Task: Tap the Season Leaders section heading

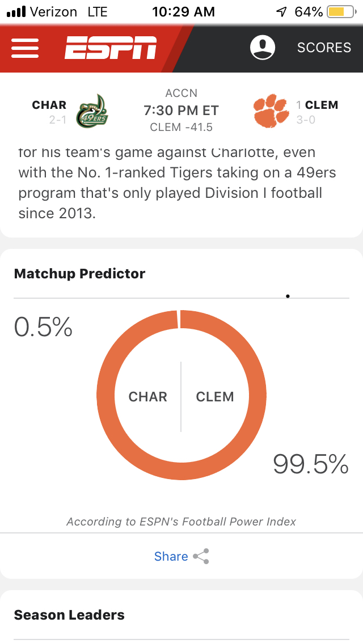Action: (x=69, y=615)
